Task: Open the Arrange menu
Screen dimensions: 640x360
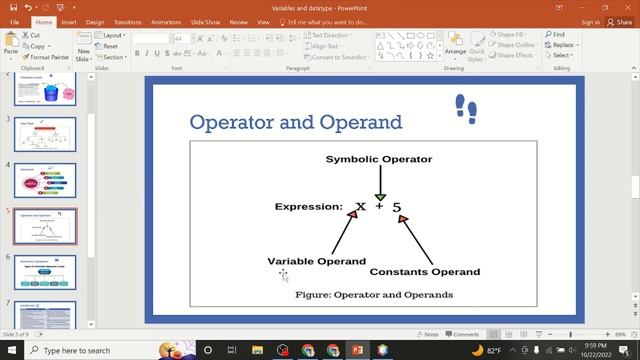Action: point(455,47)
